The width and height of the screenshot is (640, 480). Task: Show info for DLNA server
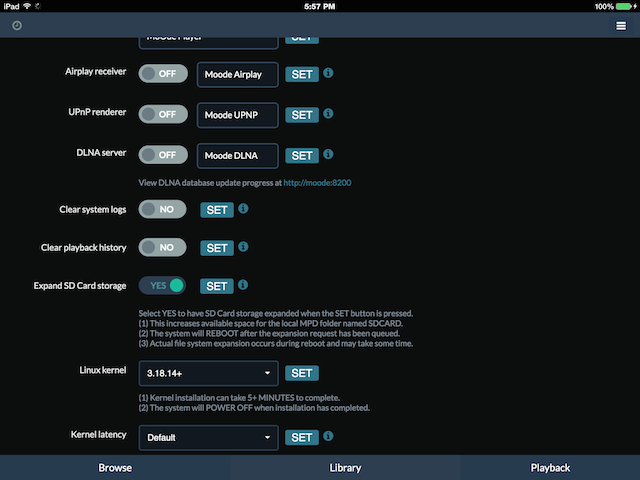click(328, 154)
